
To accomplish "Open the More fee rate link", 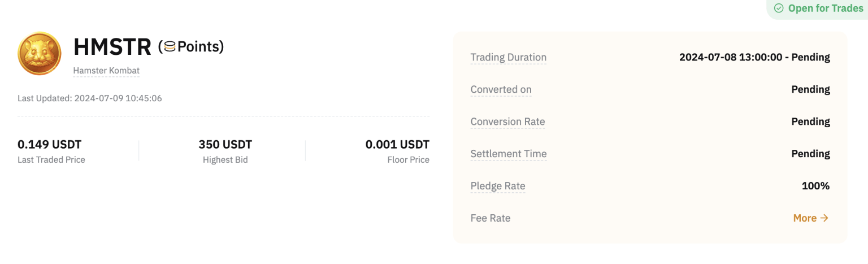I will pyautogui.click(x=805, y=218).
